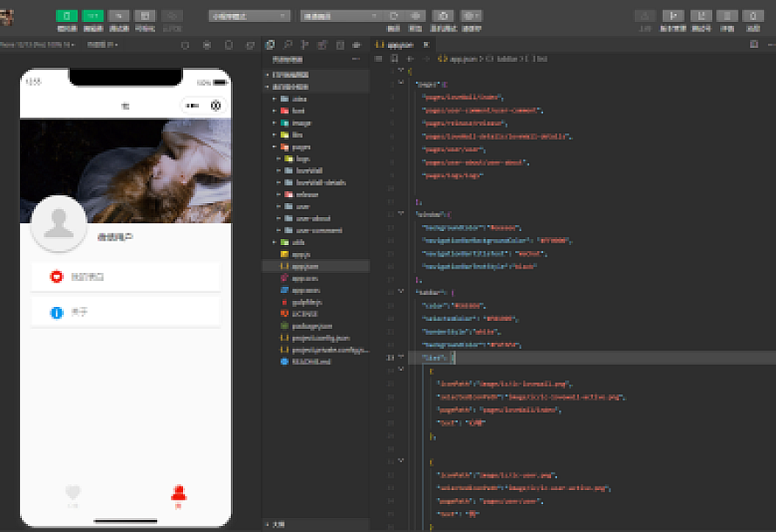Open the mini program mode dropdown

[x=249, y=16]
